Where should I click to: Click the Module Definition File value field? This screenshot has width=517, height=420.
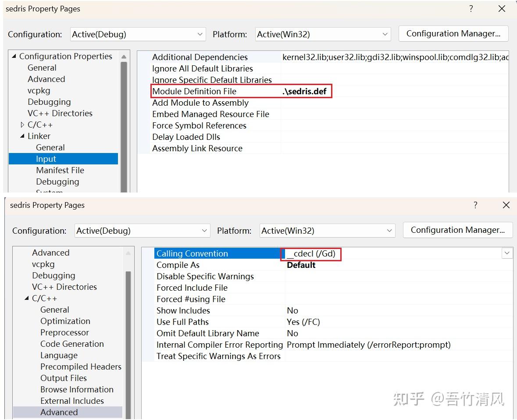394,91
